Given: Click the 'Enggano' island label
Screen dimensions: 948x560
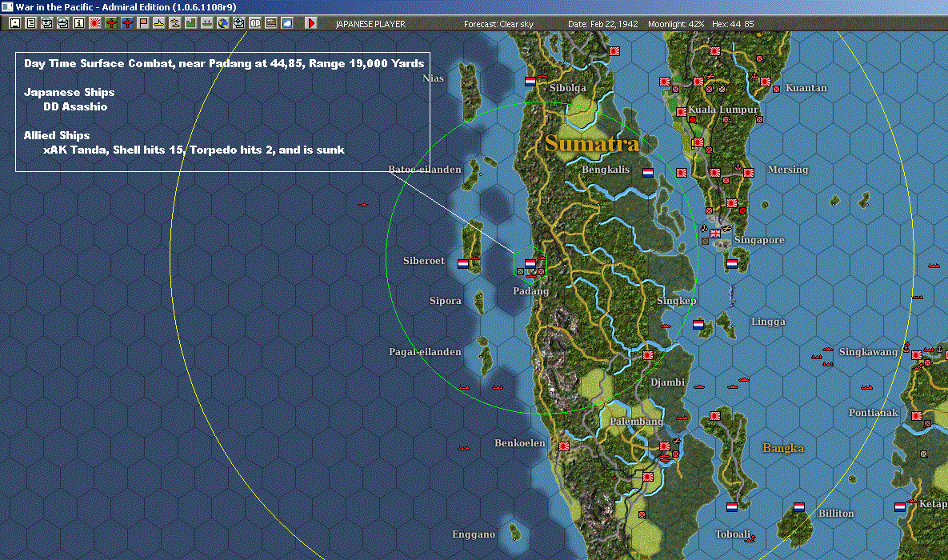Looking at the screenshot, I should tap(474, 534).
